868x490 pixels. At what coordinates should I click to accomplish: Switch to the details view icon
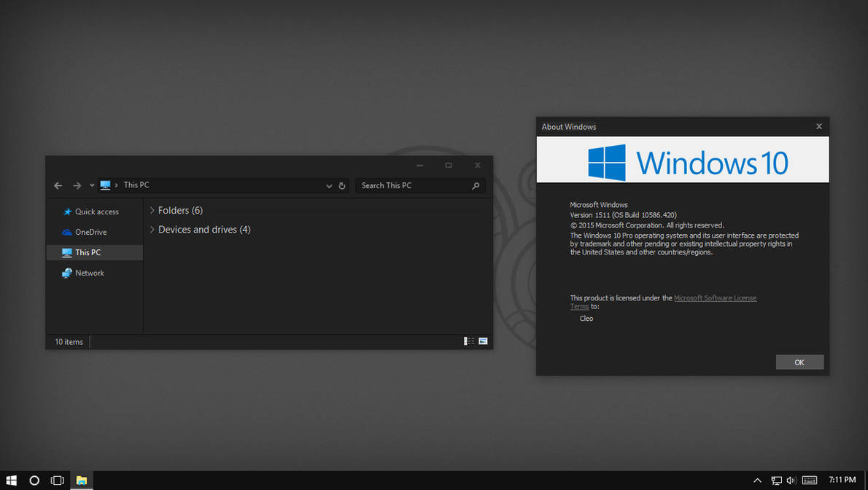[469, 341]
